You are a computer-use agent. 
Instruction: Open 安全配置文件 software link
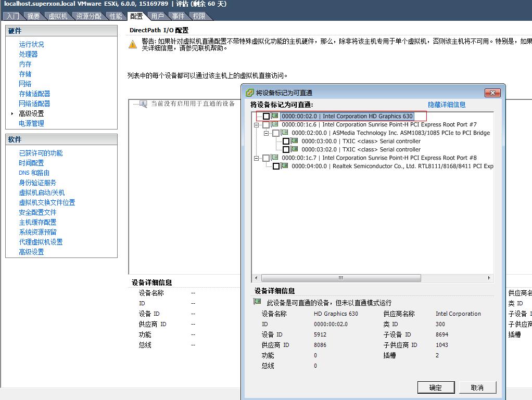click(37, 213)
